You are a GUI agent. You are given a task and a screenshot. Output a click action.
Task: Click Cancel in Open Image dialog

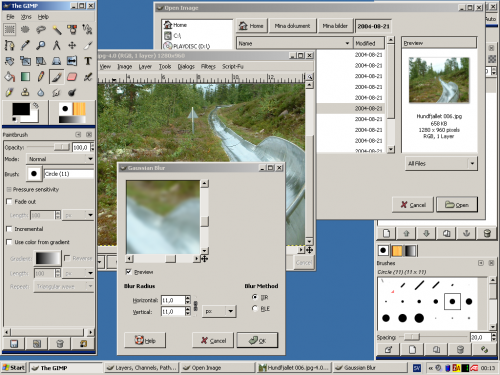pyautogui.click(x=413, y=205)
